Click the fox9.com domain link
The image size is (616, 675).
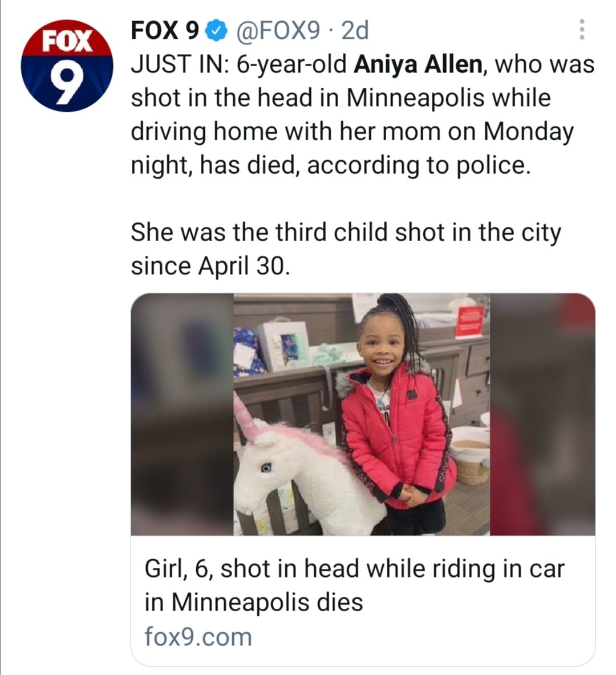198,637
